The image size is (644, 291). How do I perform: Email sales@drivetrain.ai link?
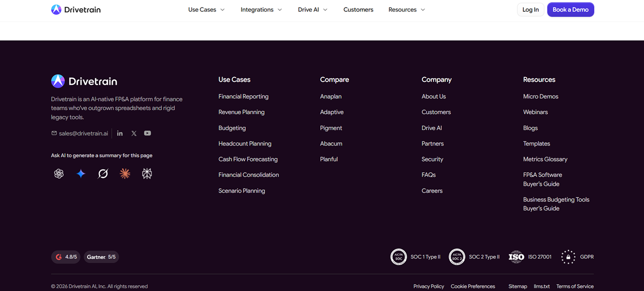click(x=80, y=133)
